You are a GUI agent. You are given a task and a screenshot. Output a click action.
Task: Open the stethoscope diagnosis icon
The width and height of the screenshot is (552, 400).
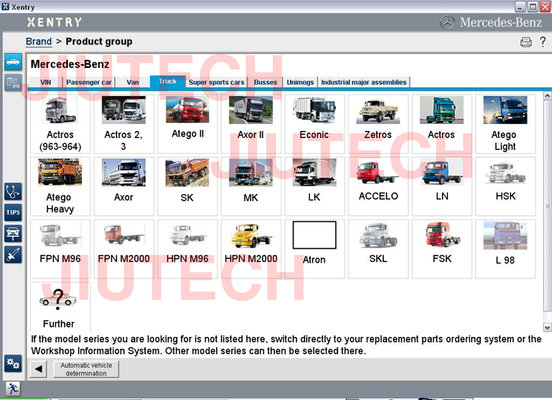(13, 192)
